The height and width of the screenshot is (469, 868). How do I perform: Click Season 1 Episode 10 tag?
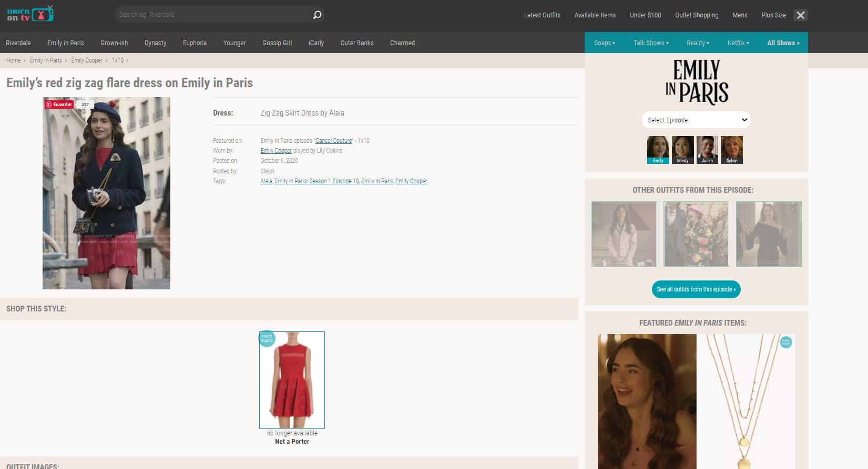[x=316, y=181]
